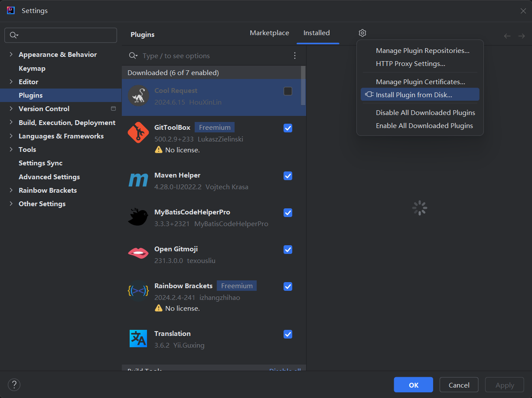Viewport: 532px width, 398px height.
Task: Click the Translation plugin icon
Action: 138,339
